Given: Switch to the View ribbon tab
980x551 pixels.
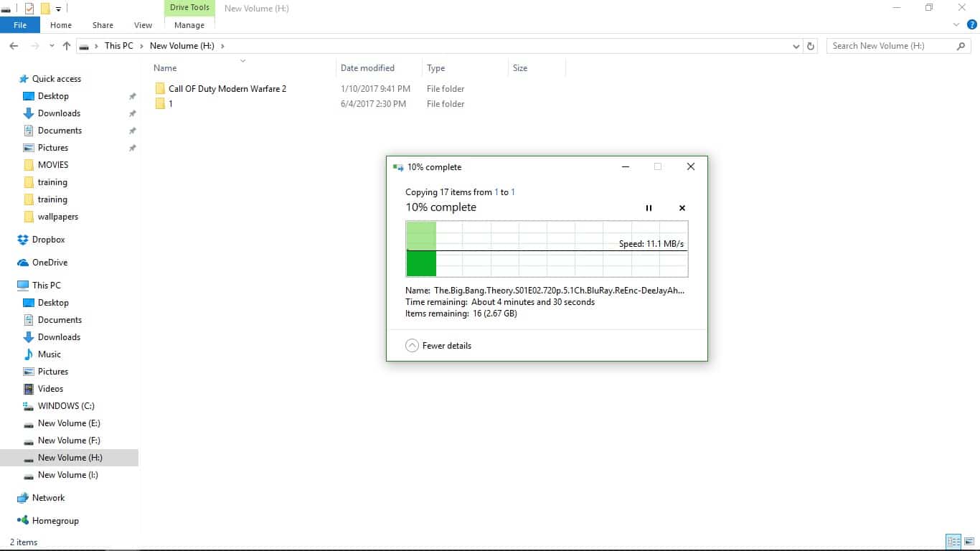Looking at the screenshot, I should pos(143,25).
